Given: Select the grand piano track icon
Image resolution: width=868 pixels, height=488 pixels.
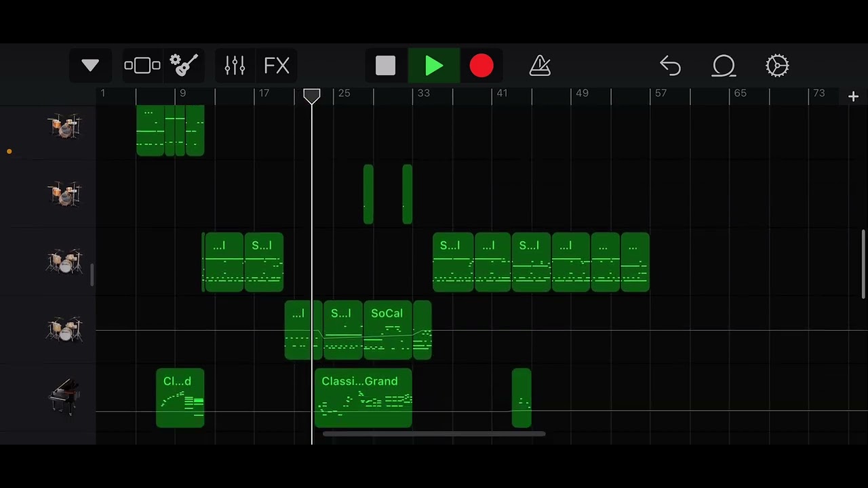Looking at the screenshot, I should pyautogui.click(x=64, y=397).
